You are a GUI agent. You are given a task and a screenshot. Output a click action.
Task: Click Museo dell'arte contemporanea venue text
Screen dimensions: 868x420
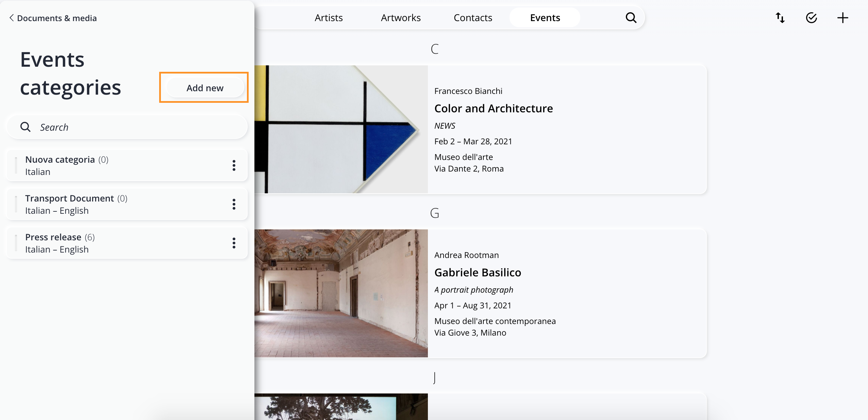pyautogui.click(x=495, y=321)
